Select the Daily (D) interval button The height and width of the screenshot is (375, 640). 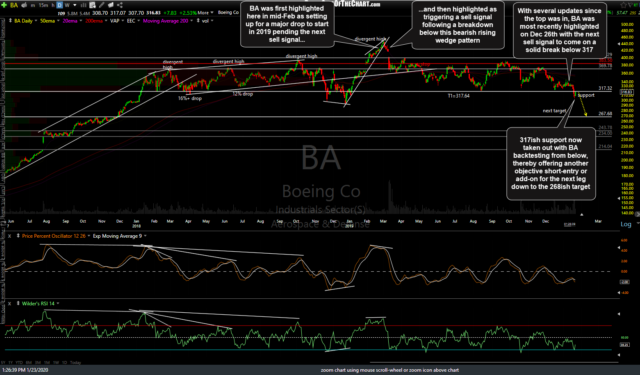click(x=60, y=5)
